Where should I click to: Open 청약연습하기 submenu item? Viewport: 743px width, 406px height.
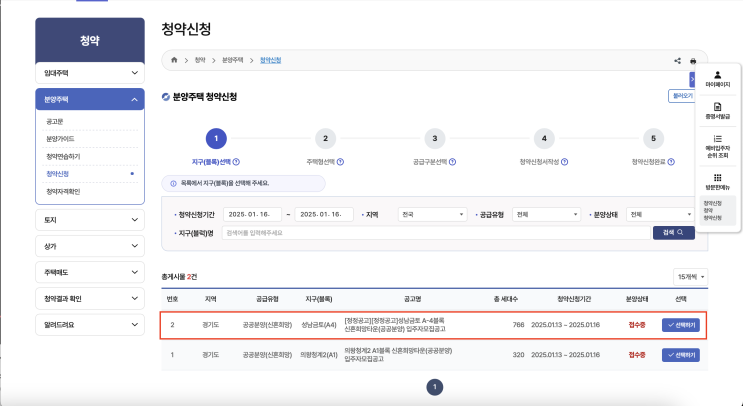[63, 156]
